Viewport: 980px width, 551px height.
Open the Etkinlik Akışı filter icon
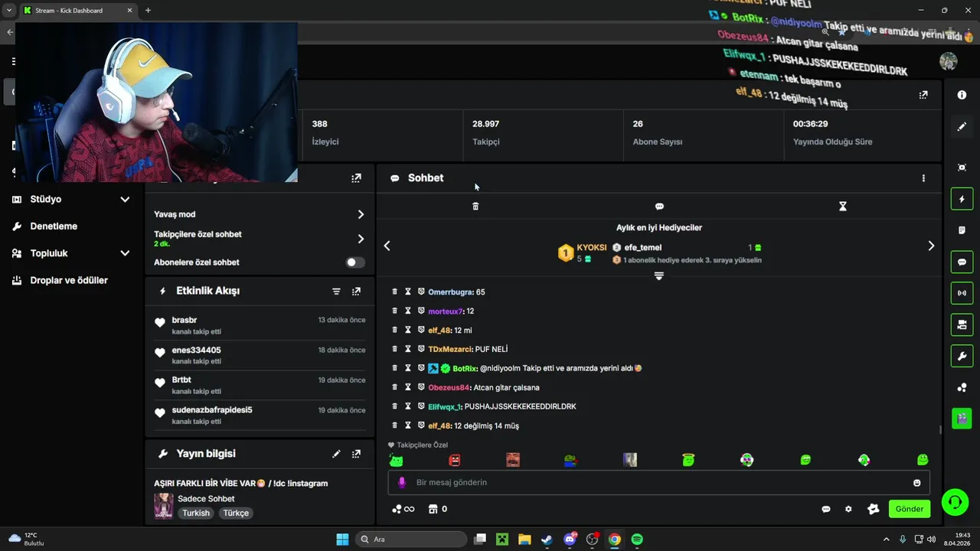(x=336, y=292)
